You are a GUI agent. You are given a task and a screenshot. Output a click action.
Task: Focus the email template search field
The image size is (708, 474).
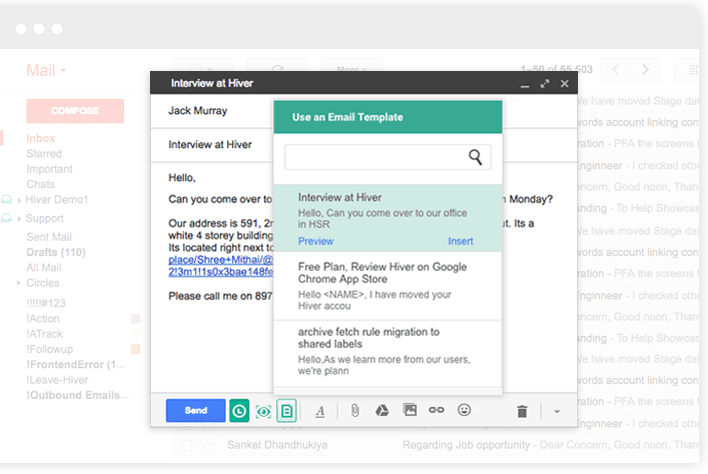[387, 157]
